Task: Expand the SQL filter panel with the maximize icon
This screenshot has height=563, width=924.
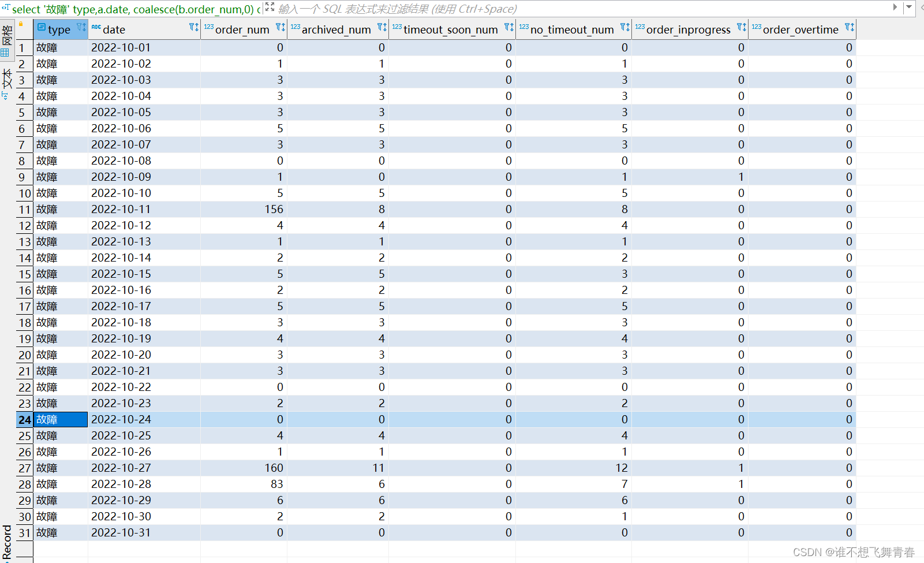Action: pyautogui.click(x=270, y=8)
